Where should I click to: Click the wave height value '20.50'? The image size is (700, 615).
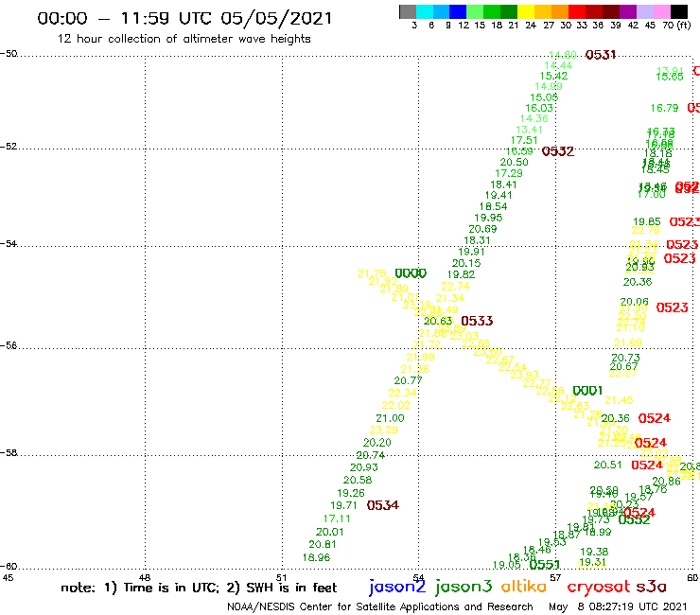[x=514, y=162]
